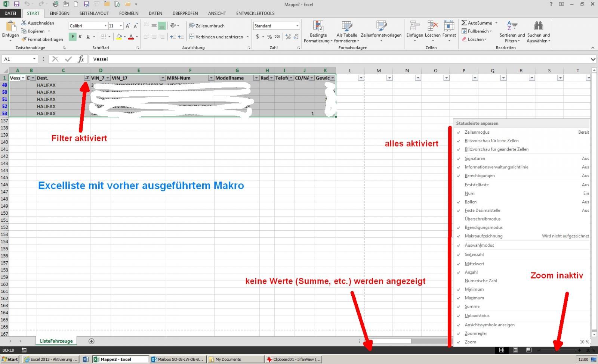Click Als Tabelle formatieren icon
Viewport: 598px width, 364px height.
[347, 26]
